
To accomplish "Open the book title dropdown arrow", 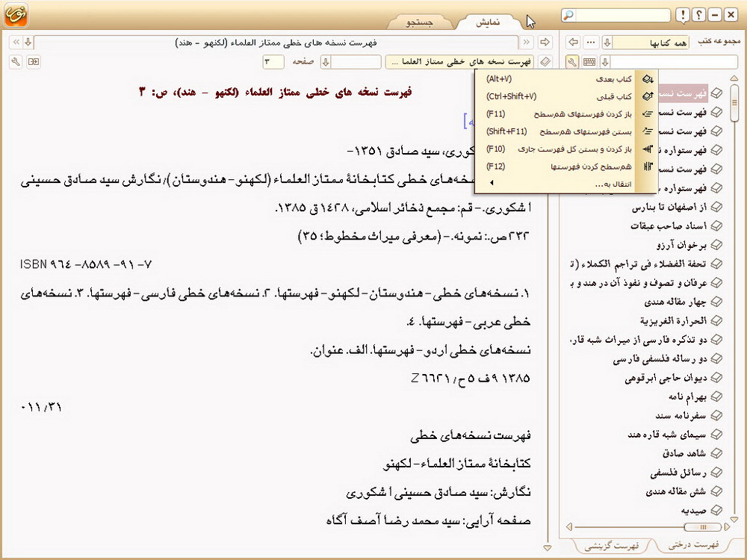I will pos(28,43).
